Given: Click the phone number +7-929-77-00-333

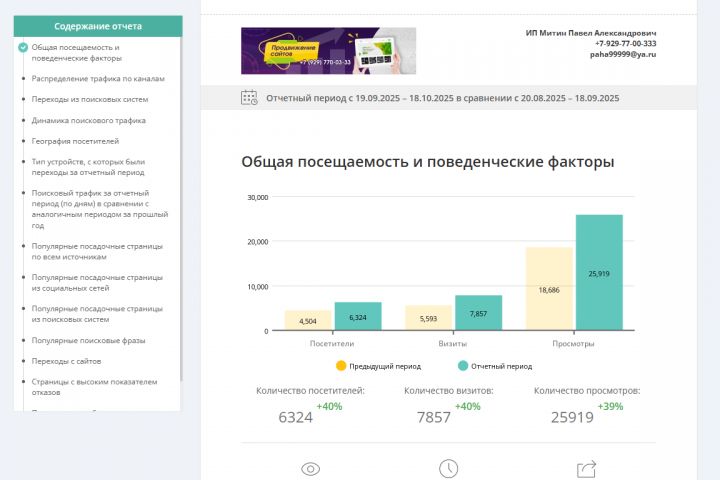Looking at the screenshot, I should tap(625, 44).
